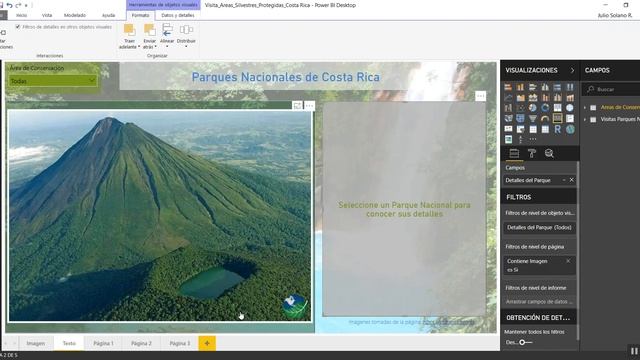Select the scatter chart visual
Viewport: 640px width, 360px height.
coord(520,108)
